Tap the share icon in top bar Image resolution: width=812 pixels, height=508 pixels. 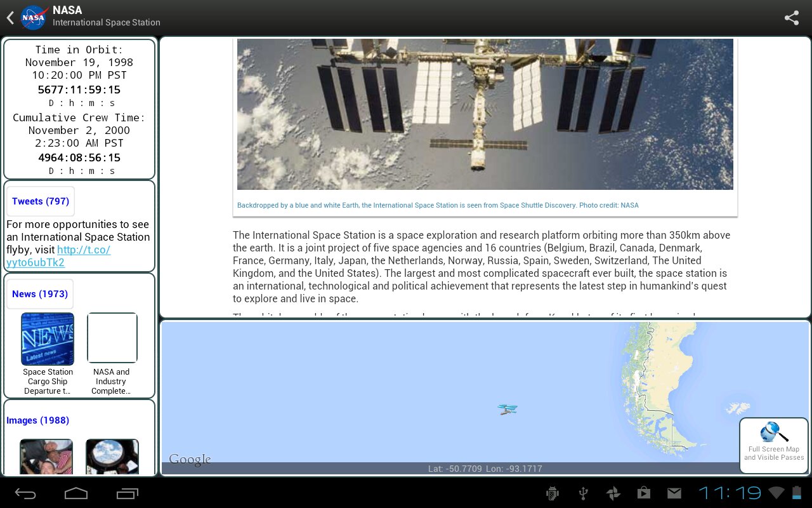click(791, 18)
